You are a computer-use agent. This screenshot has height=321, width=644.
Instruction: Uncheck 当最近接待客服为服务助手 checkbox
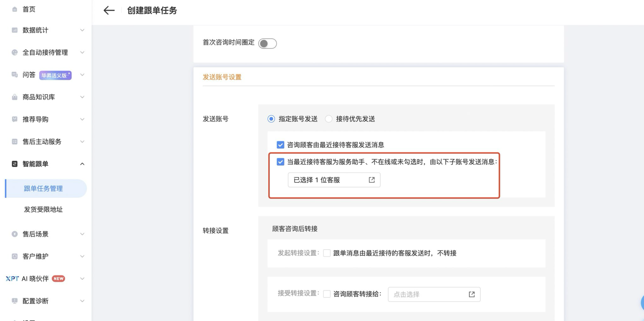[x=280, y=162]
